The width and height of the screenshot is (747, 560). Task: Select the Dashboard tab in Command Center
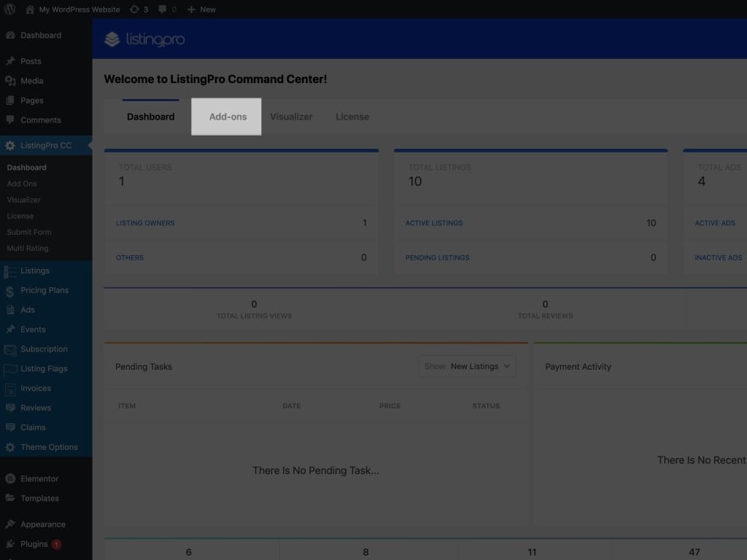tap(150, 117)
